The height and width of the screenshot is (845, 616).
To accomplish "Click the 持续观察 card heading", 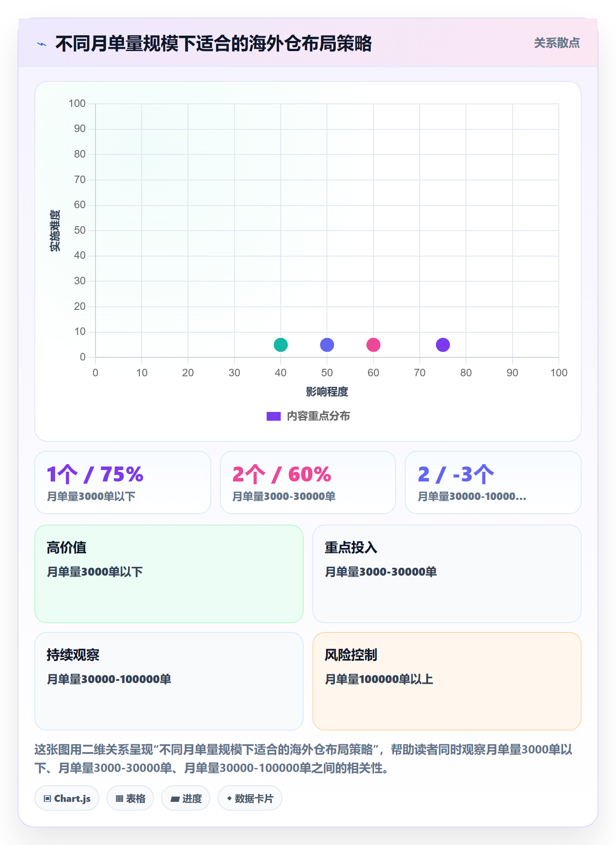I will 73,655.
